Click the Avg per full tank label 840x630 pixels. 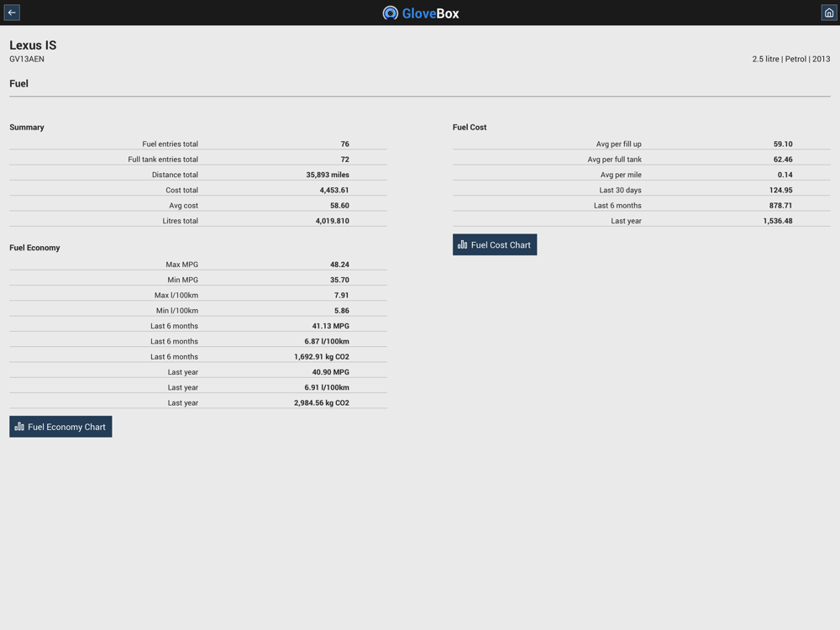[x=615, y=159]
